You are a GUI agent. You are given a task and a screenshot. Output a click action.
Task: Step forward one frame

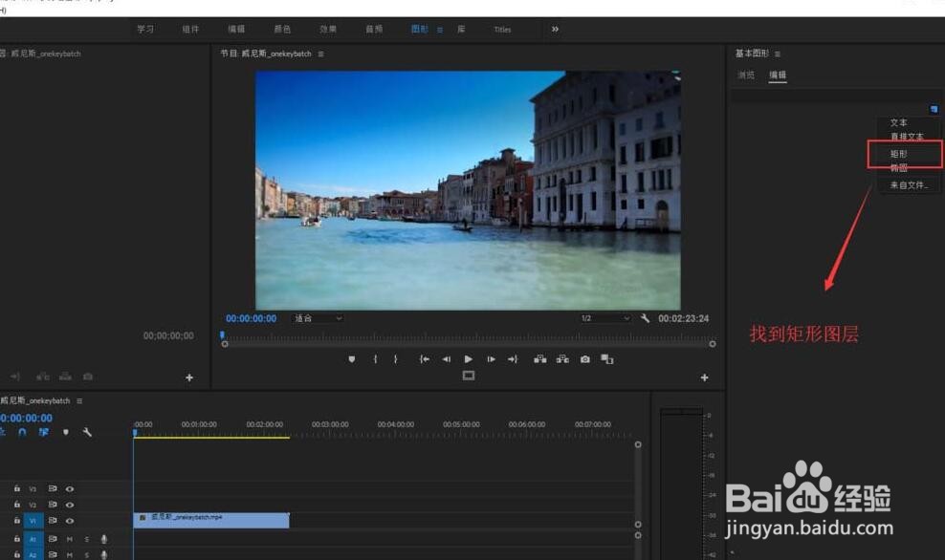[x=492, y=359]
